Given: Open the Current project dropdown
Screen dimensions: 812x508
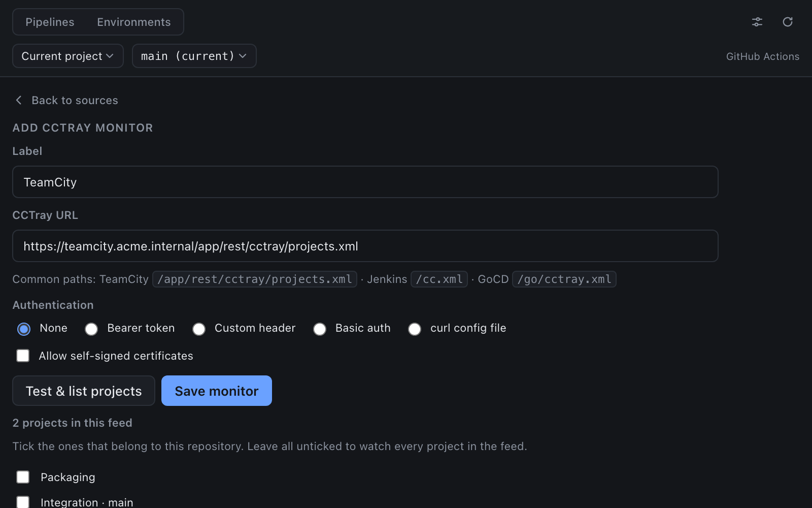Looking at the screenshot, I should point(68,56).
